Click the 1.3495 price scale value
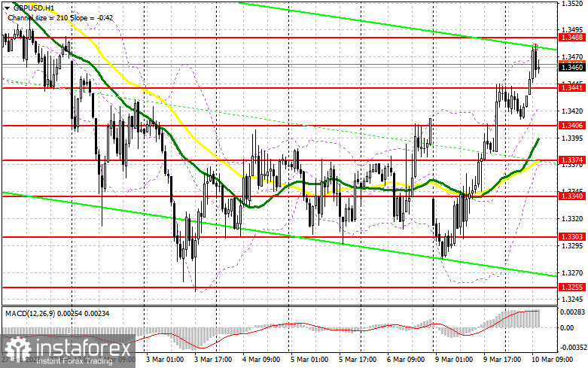Screen dimensions: 588x368 coord(572,29)
